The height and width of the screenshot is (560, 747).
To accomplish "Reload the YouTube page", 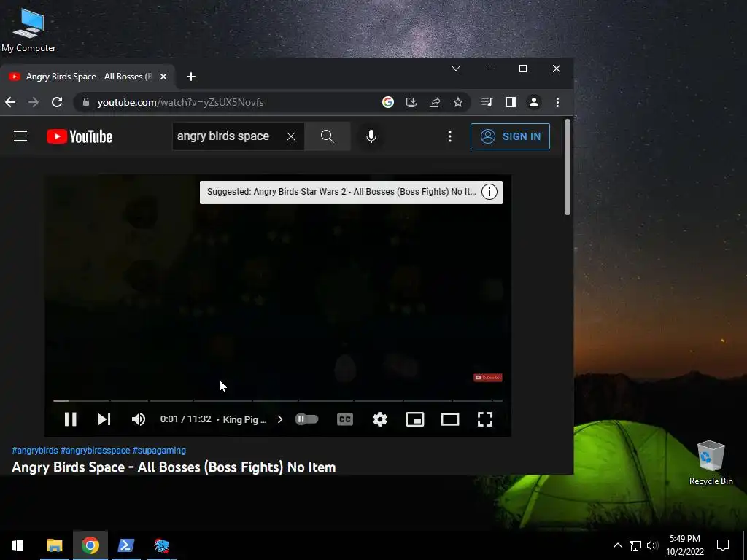I will click(57, 102).
